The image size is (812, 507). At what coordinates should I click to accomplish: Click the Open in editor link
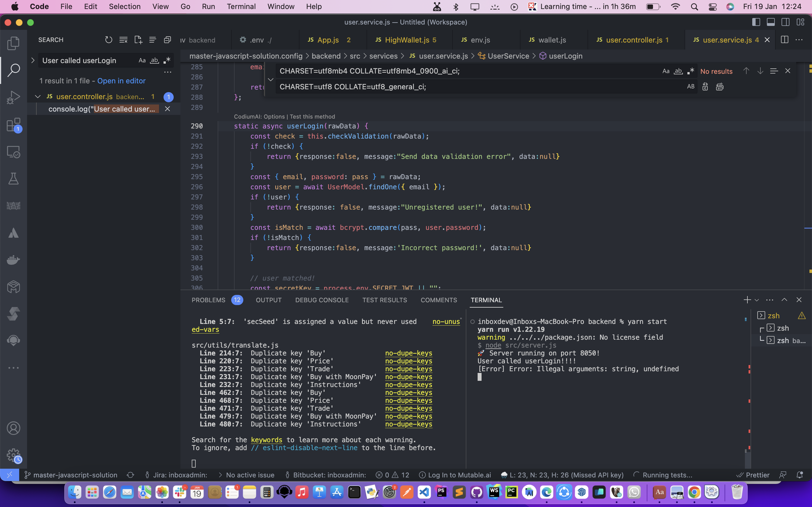coord(121,81)
